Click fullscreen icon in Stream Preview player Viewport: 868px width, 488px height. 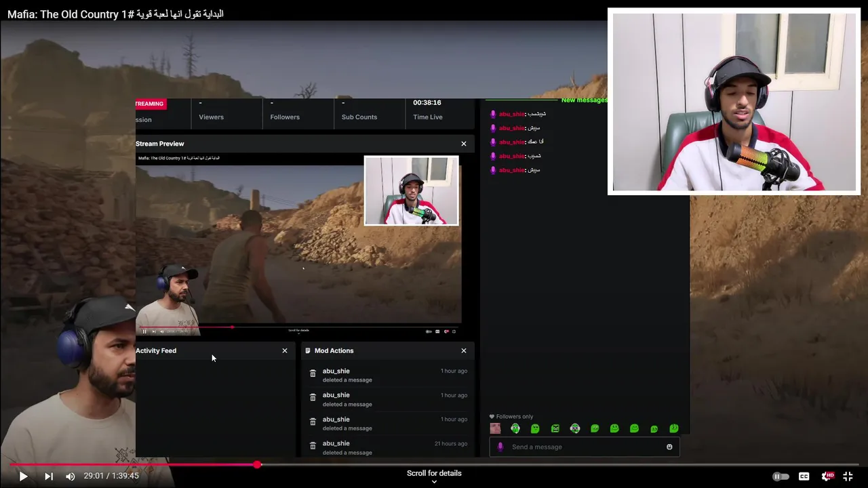(x=454, y=331)
